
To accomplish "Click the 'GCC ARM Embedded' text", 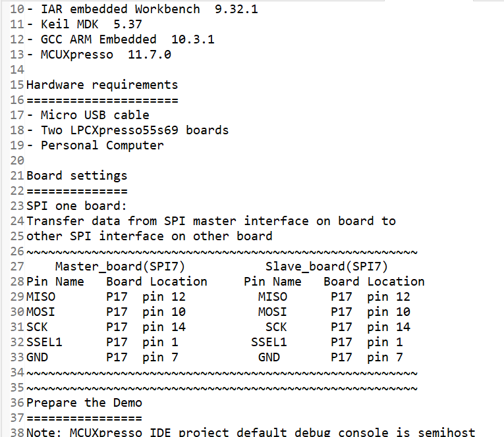I will tap(99, 40).
